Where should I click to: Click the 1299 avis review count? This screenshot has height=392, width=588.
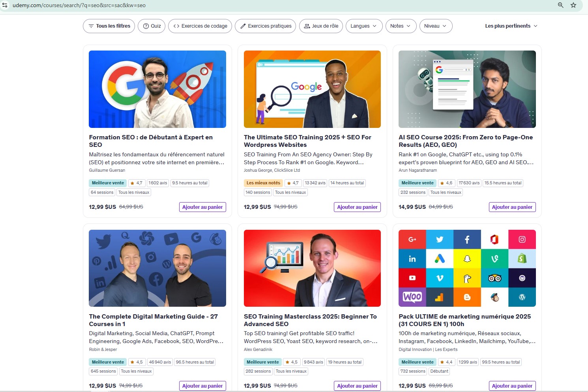click(468, 362)
